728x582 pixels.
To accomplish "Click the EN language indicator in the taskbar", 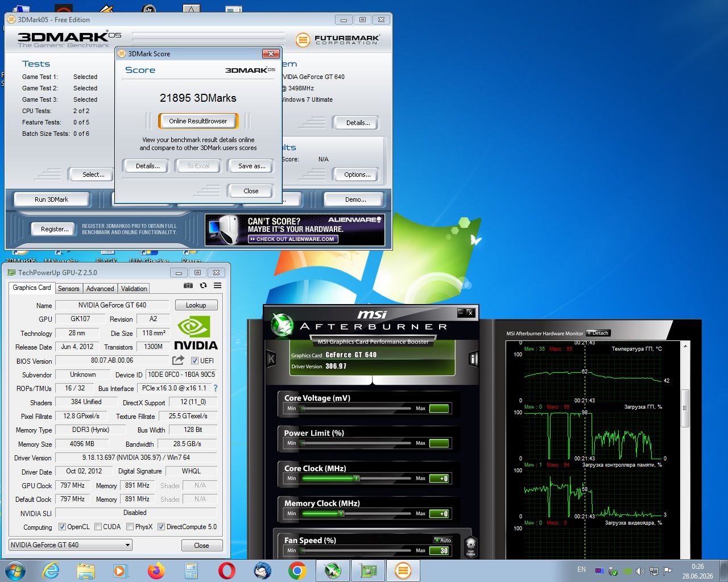I will [x=581, y=569].
